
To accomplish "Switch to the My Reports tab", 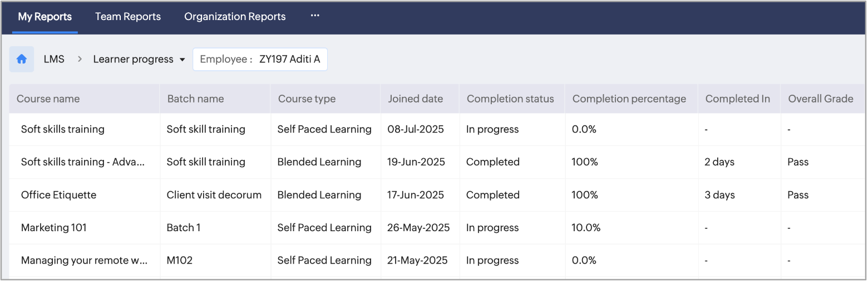I will (x=45, y=17).
